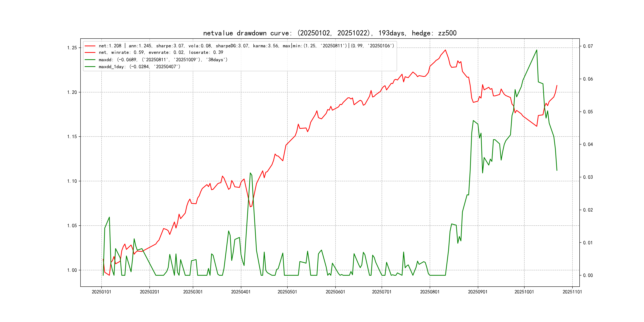
Task: Select the net winrate legend text
Action: point(161,52)
